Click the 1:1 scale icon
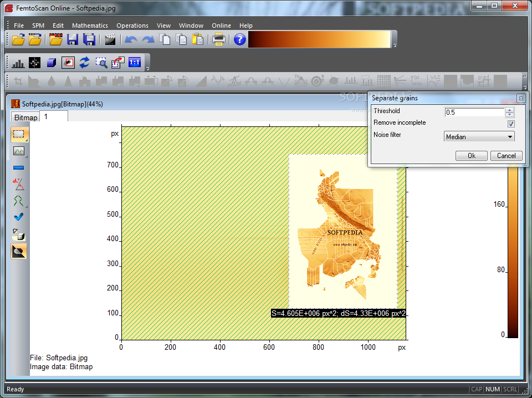This screenshot has height=398, width=532. [135, 63]
